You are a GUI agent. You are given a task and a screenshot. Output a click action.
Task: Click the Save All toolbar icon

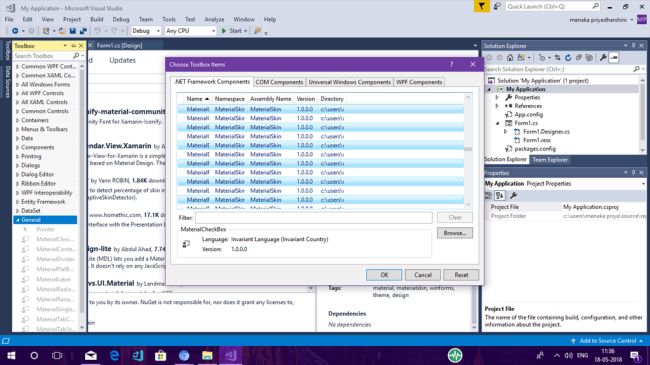point(83,31)
